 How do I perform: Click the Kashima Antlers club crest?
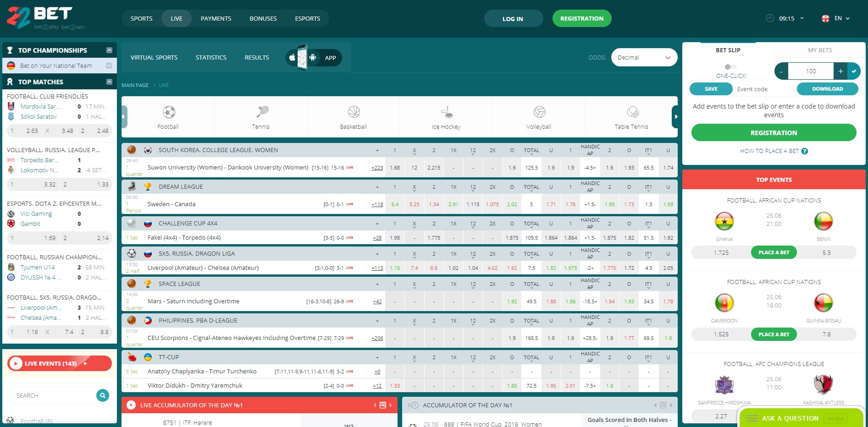824,385
